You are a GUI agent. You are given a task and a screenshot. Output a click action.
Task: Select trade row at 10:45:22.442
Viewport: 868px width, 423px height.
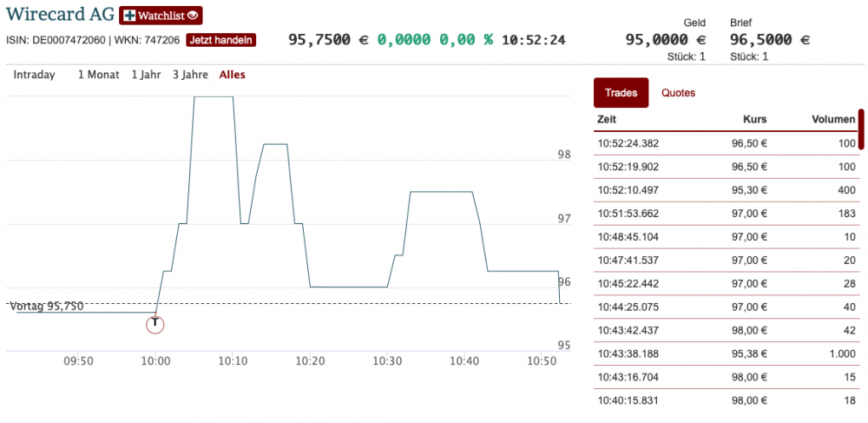726,283
